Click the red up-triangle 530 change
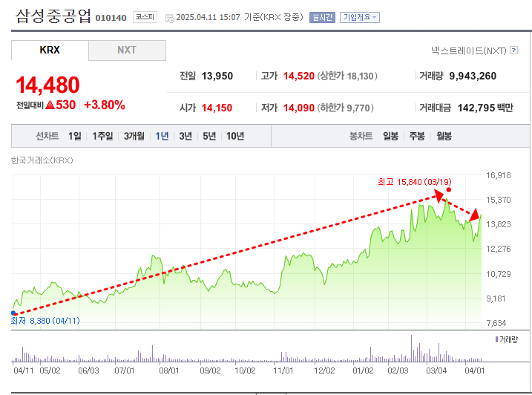532x395 pixels. tap(60, 105)
